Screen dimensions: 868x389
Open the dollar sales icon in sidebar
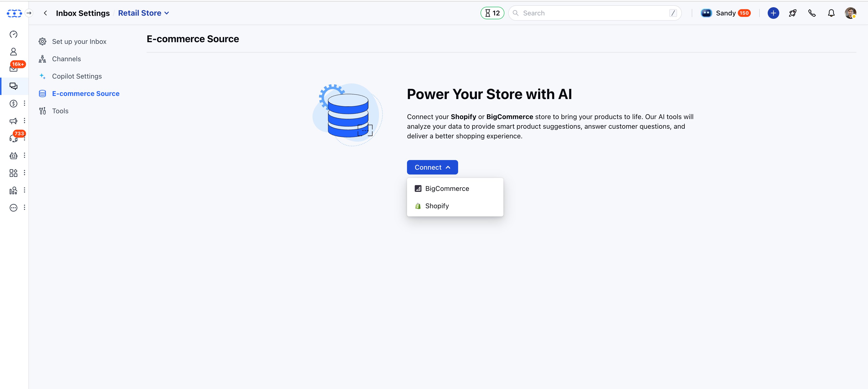coord(14,103)
